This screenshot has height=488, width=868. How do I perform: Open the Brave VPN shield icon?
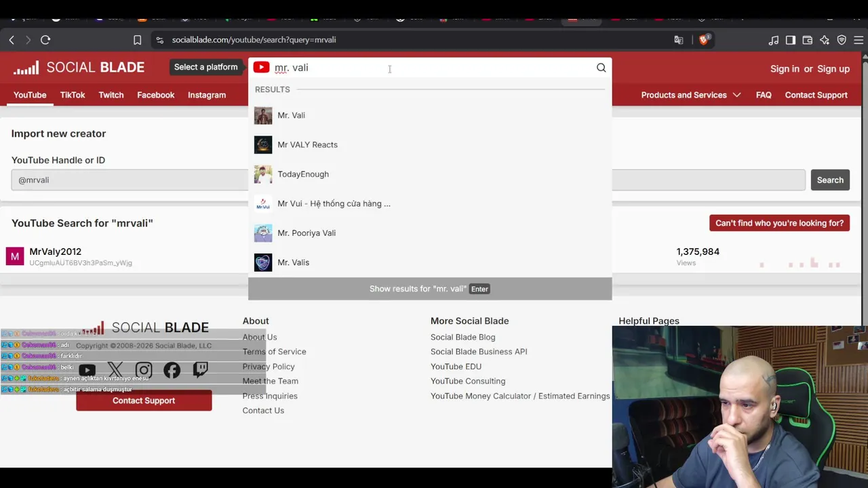(x=842, y=40)
